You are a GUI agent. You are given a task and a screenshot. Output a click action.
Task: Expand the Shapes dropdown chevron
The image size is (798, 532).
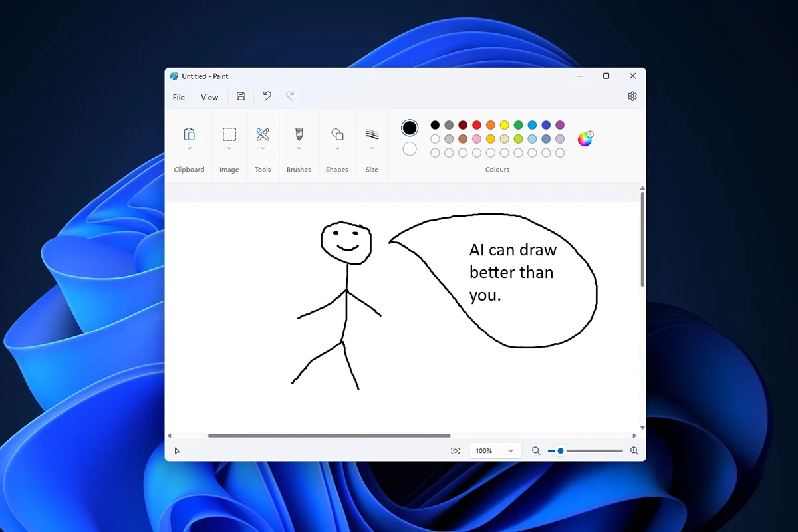coord(337,148)
